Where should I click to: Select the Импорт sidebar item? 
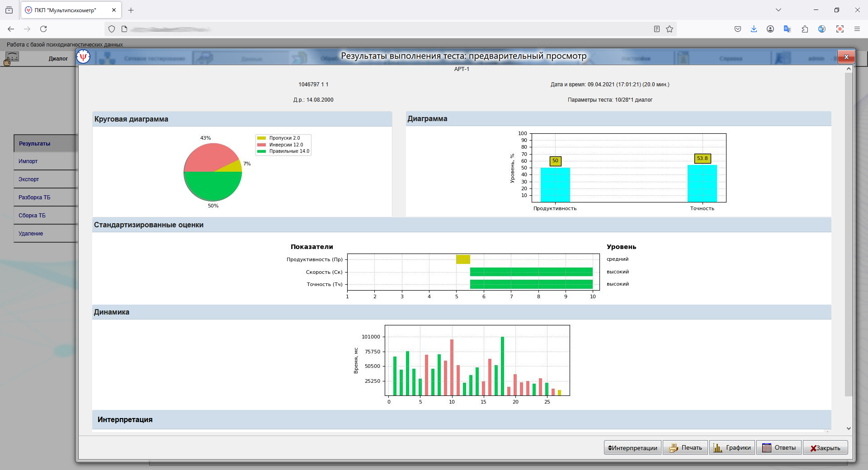(x=28, y=161)
